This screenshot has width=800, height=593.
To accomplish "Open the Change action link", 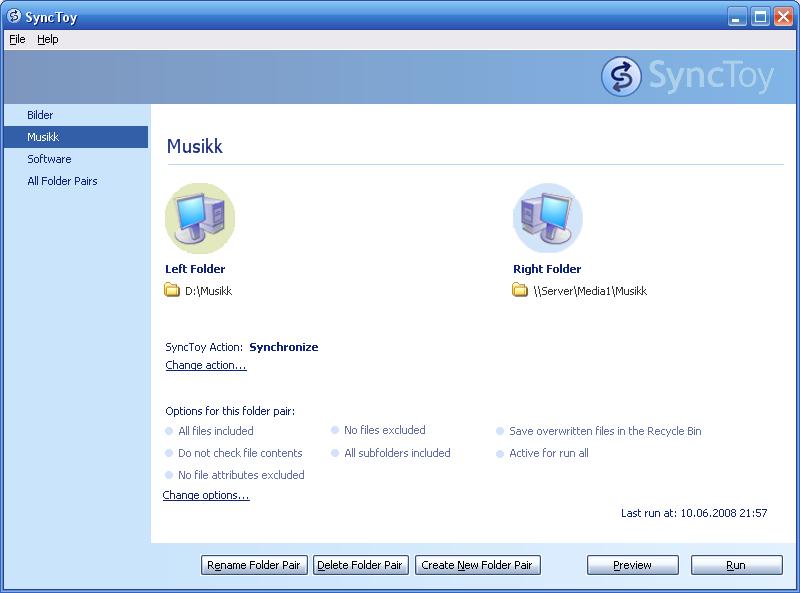I will 206,365.
